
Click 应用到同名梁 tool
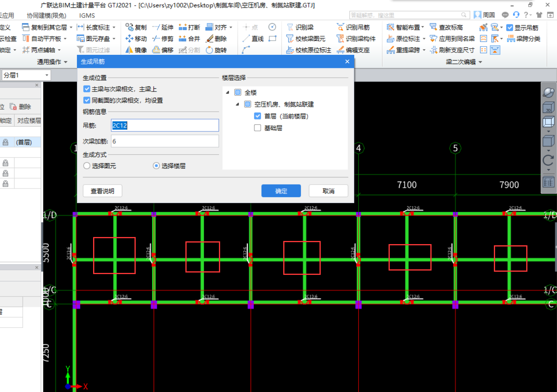click(x=452, y=39)
